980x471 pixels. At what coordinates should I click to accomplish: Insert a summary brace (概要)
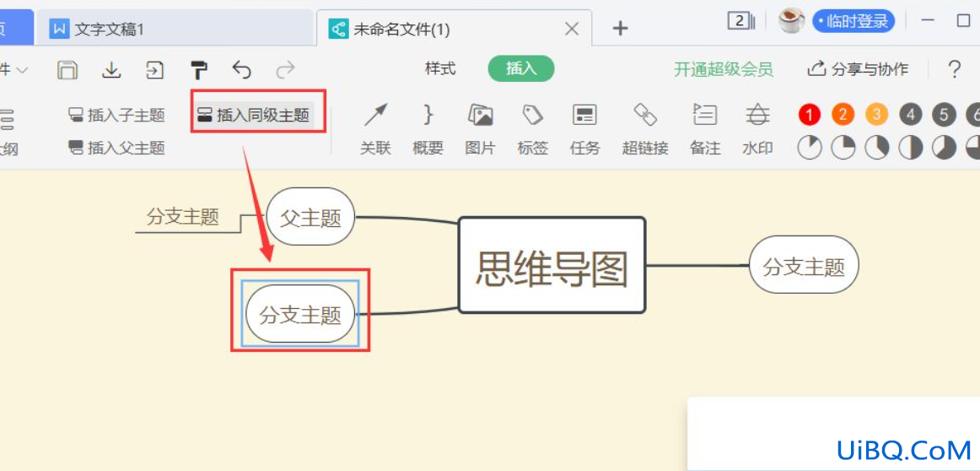click(428, 129)
